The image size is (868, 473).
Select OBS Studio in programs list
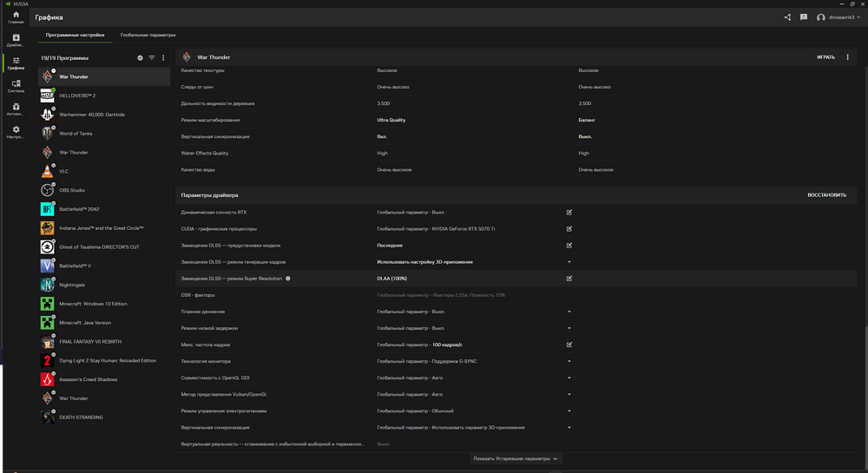point(103,190)
